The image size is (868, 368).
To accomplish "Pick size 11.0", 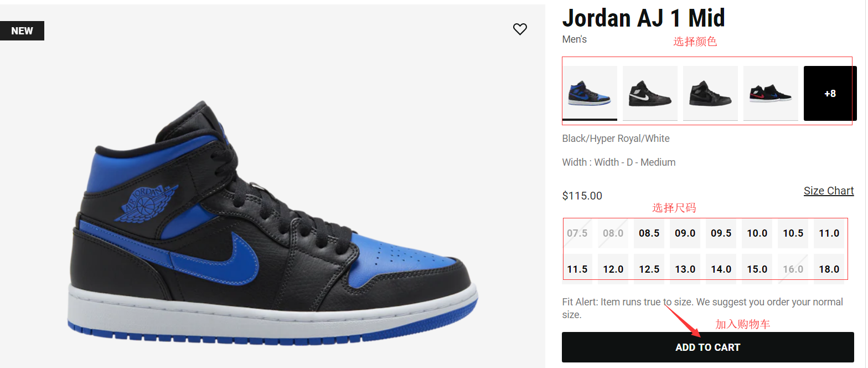I will coord(829,233).
